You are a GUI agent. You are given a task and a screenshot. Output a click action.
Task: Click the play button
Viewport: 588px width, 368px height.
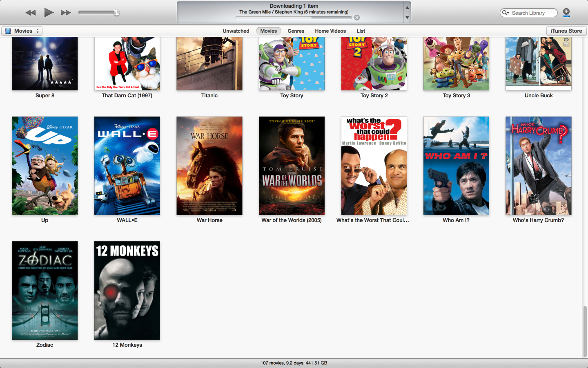click(x=49, y=12)
